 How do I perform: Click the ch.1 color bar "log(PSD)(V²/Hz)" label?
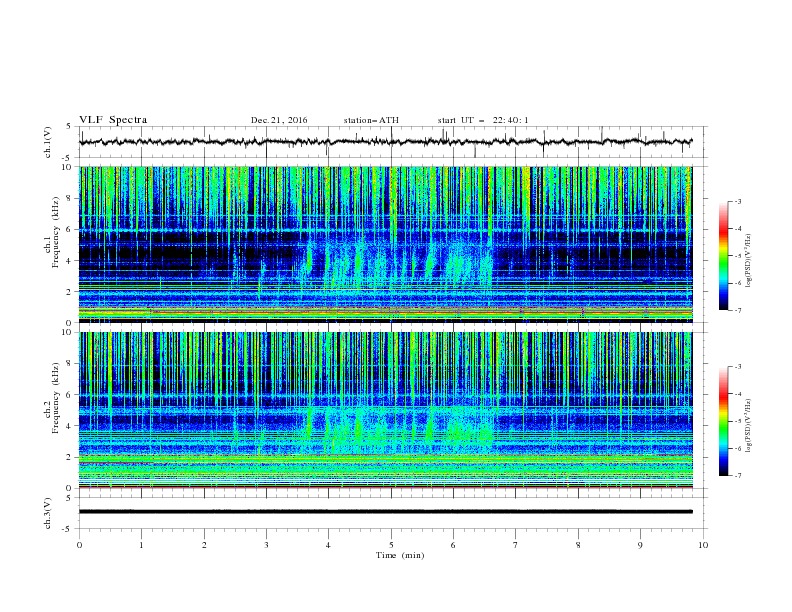point(749,261)
